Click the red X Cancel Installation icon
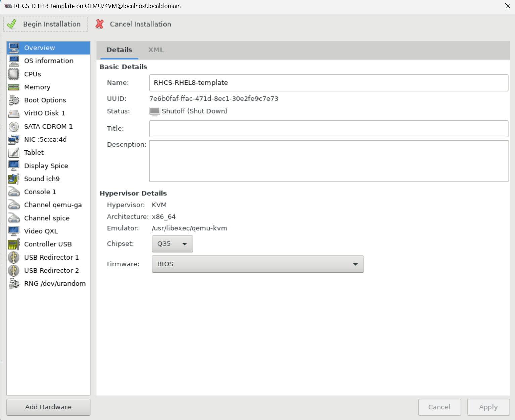Screen dimensions: 515x420 coord(100,24)
